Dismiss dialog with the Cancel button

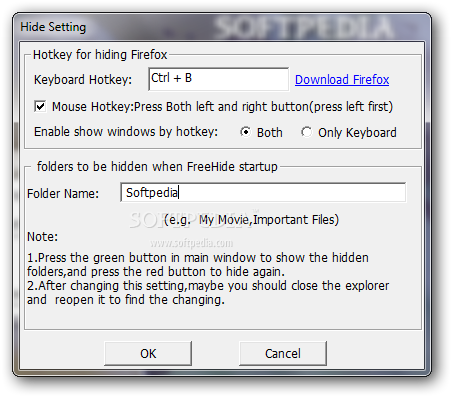pos(283,353)
